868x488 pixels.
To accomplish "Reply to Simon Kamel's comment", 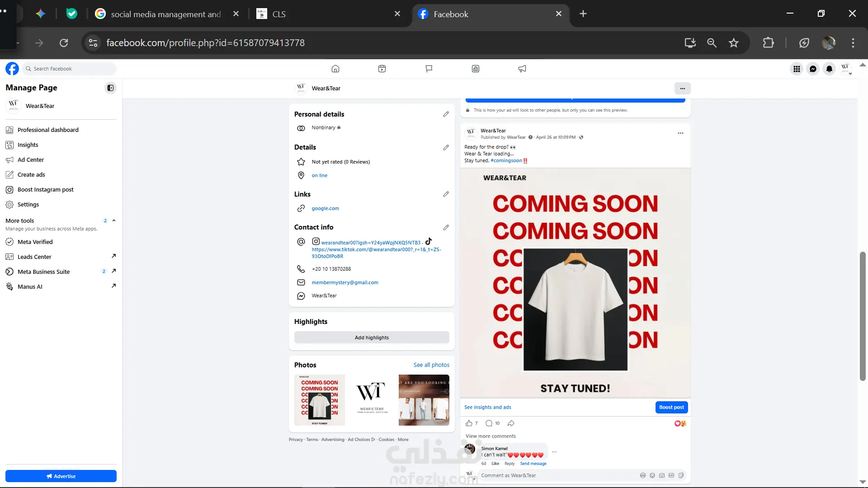I will pos(509,464).
